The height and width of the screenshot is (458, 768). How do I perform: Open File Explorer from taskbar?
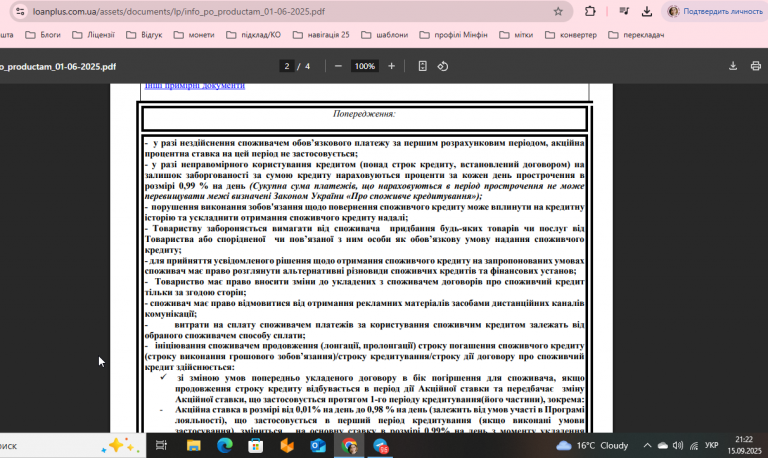(193, 445)
